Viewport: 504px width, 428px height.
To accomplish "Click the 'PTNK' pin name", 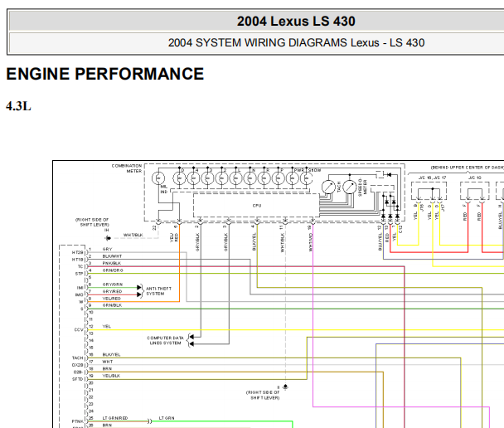I will pos(77,421).
